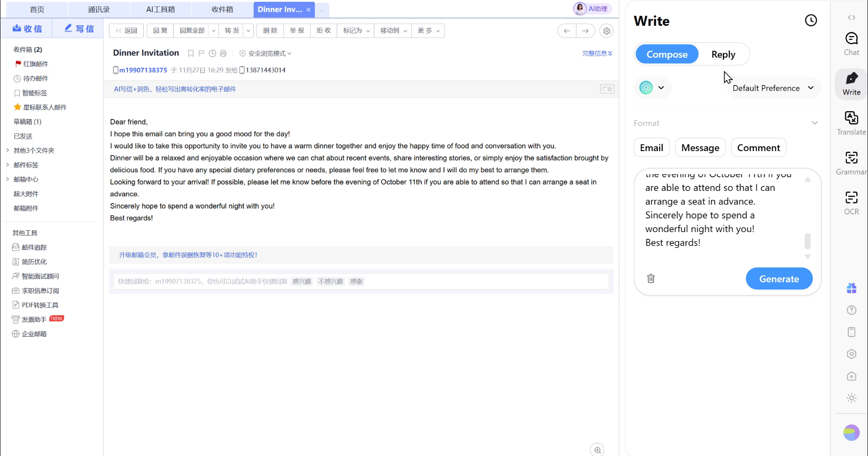Toggle flag on the Dinner Invitation email
The width and height of the screenshot is (868, 456).
point(202,53)
